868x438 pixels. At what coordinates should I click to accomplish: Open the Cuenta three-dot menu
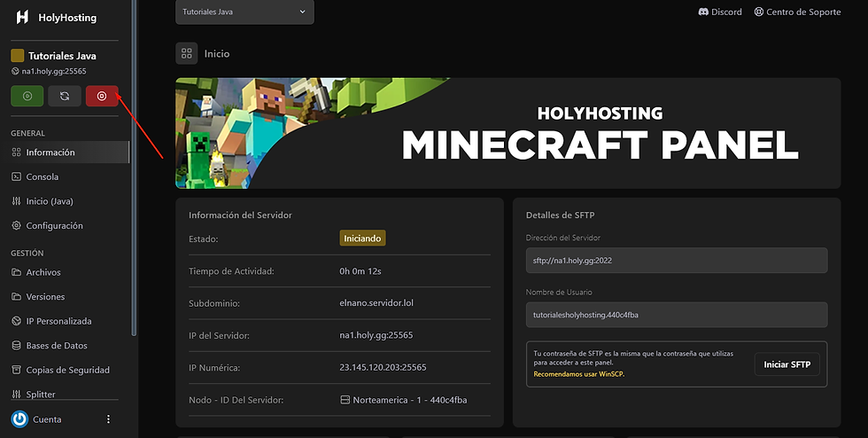pyautogui.click(x=108, y=419)
